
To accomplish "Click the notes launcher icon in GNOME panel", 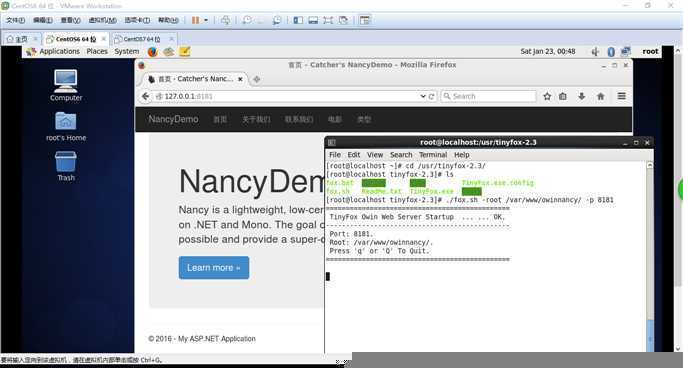I will point(185,52).
